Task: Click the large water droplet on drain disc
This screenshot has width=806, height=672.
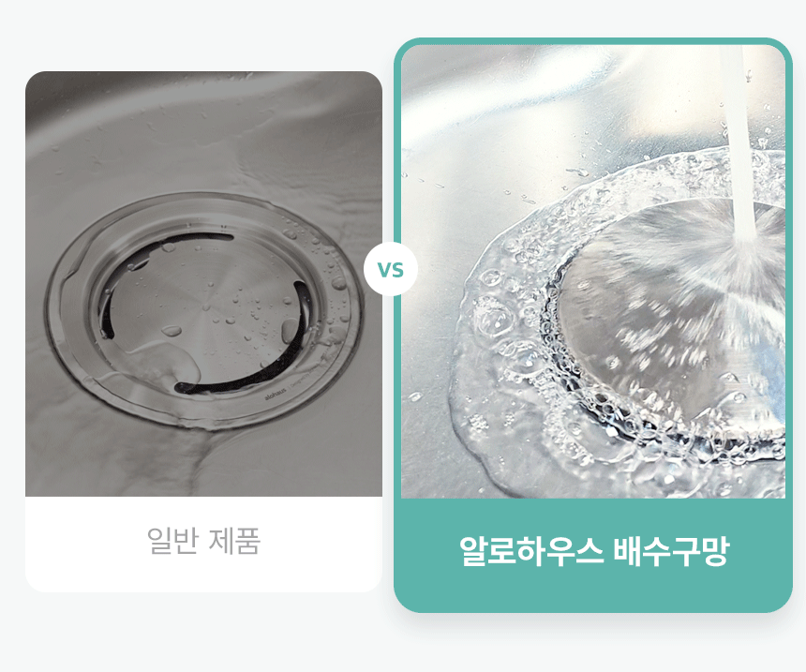Action: tap(172, 331)
